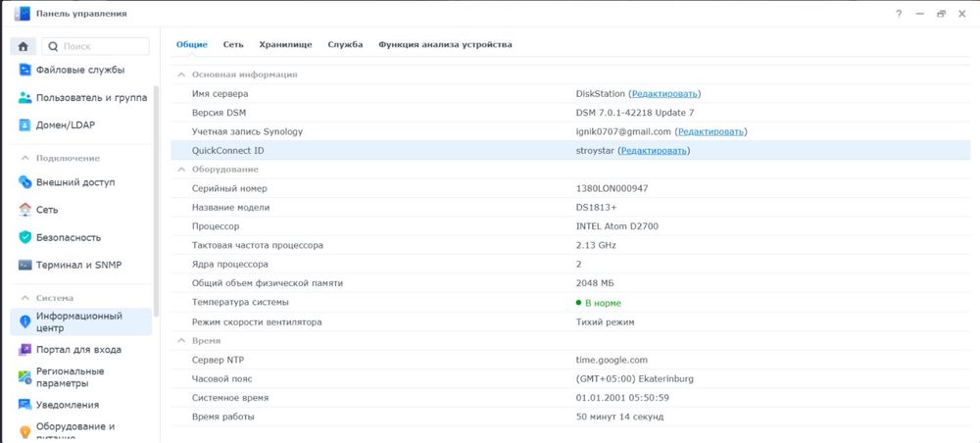
Task: Click the Имя сервера label
Action: pos(220,94)
